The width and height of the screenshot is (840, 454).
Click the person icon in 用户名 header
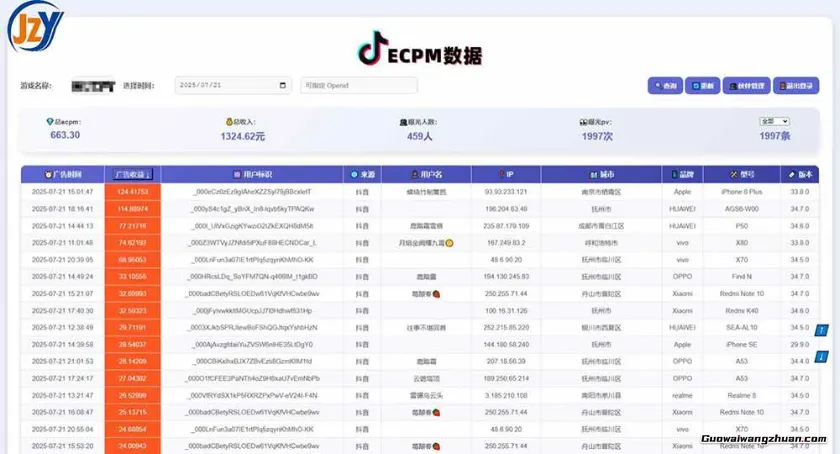pos(415,175)
